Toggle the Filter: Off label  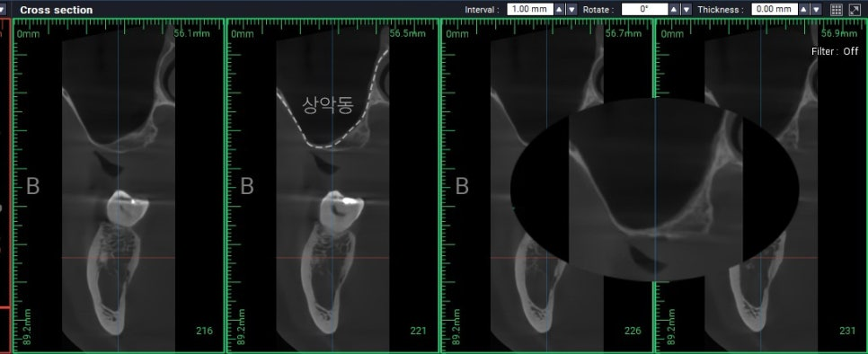pyautogui.click(x=836, y=51)
